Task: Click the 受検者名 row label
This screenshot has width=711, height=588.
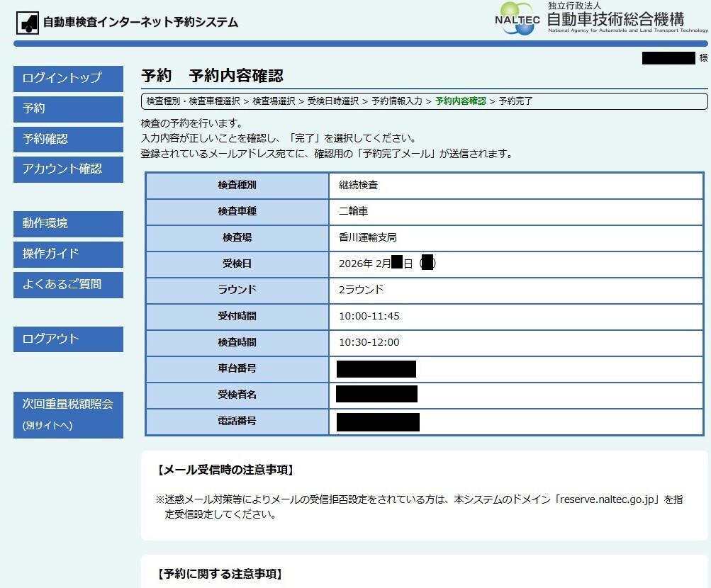Action: (237, 395)
